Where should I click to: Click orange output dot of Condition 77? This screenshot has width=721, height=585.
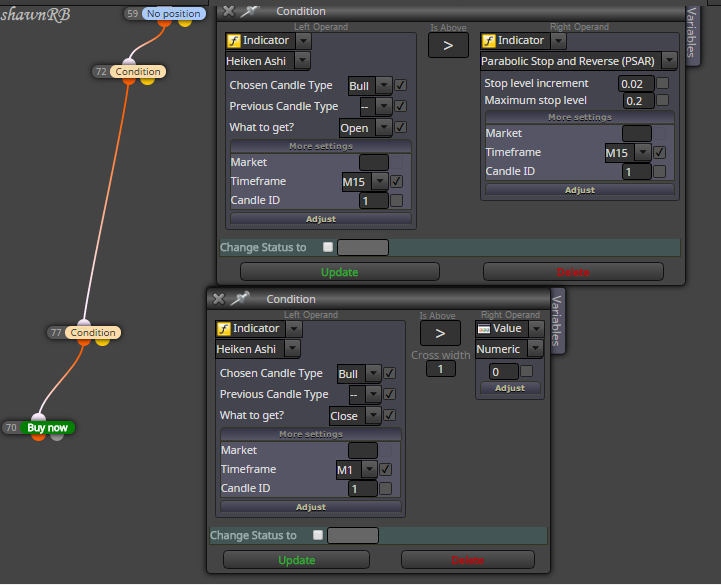[x=84, y=342]
